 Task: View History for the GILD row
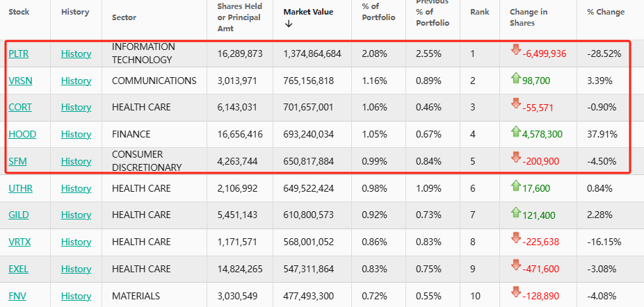click(76, 215)
